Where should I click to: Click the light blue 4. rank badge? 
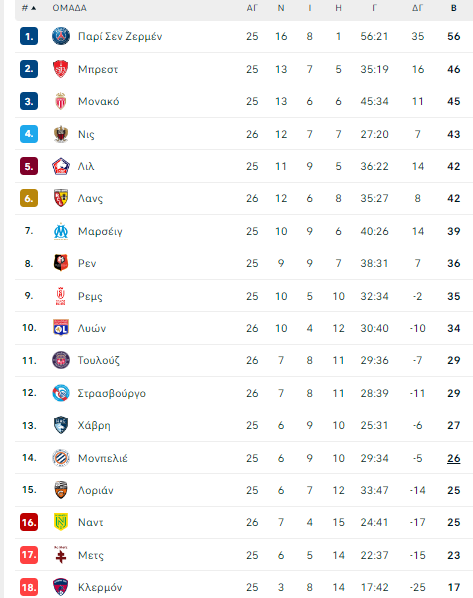pos(29,134)
